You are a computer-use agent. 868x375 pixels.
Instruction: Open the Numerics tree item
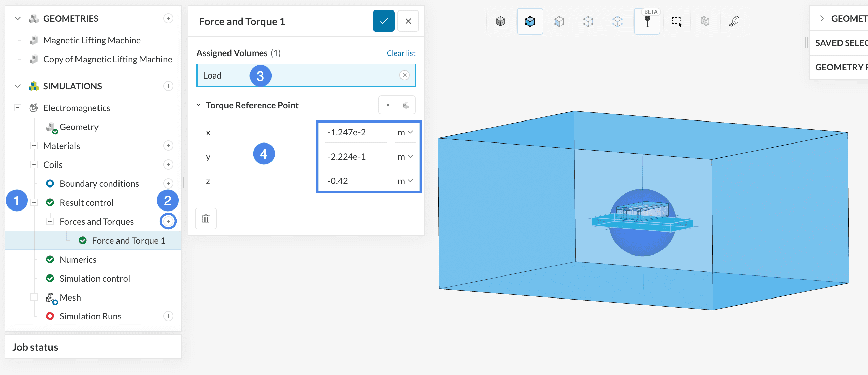coord(78,259)
